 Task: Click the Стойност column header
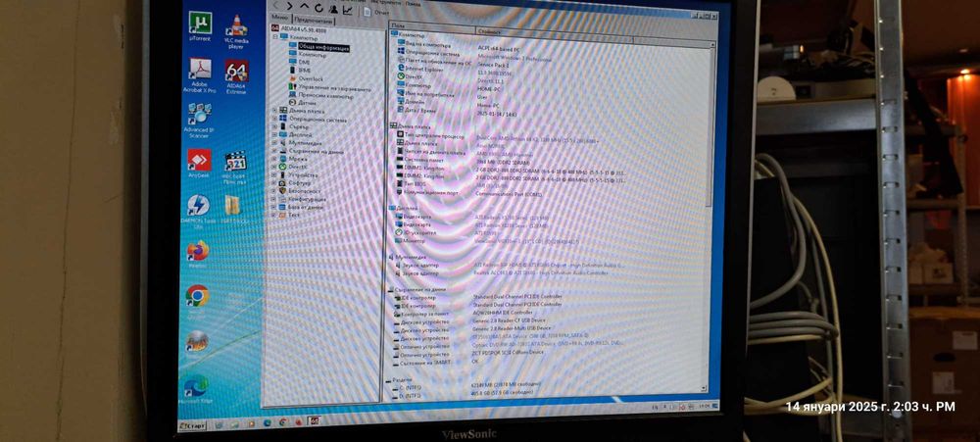pos(555,33)
